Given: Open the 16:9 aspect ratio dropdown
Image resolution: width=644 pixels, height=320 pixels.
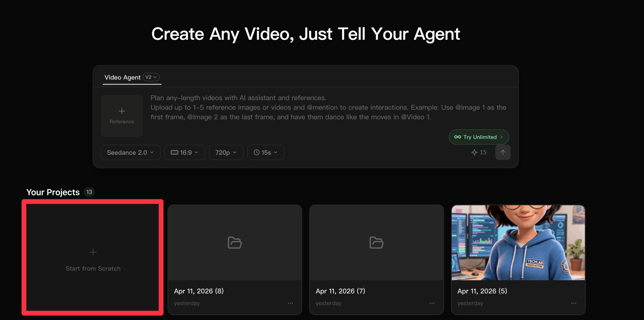Looking at the screenshot, I should 185,152.
